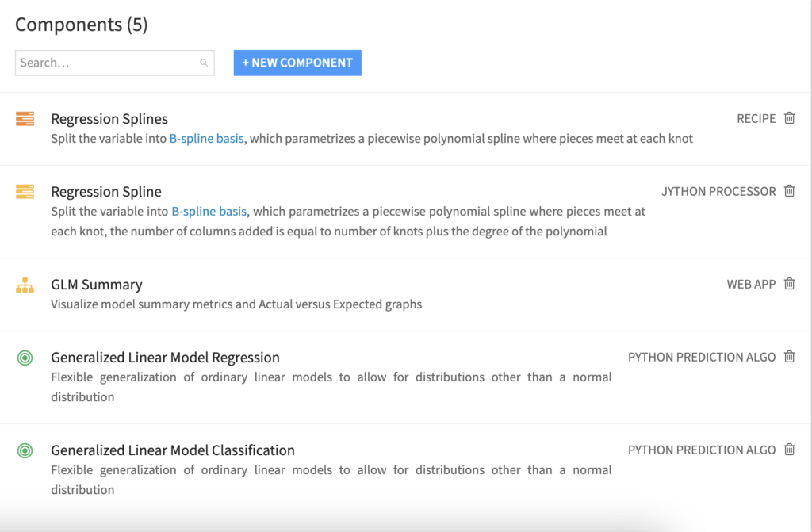Screen dimensions: 812x532
Task: Delete the Generalized Linear Model Regression algo
Action: [789, 357]
